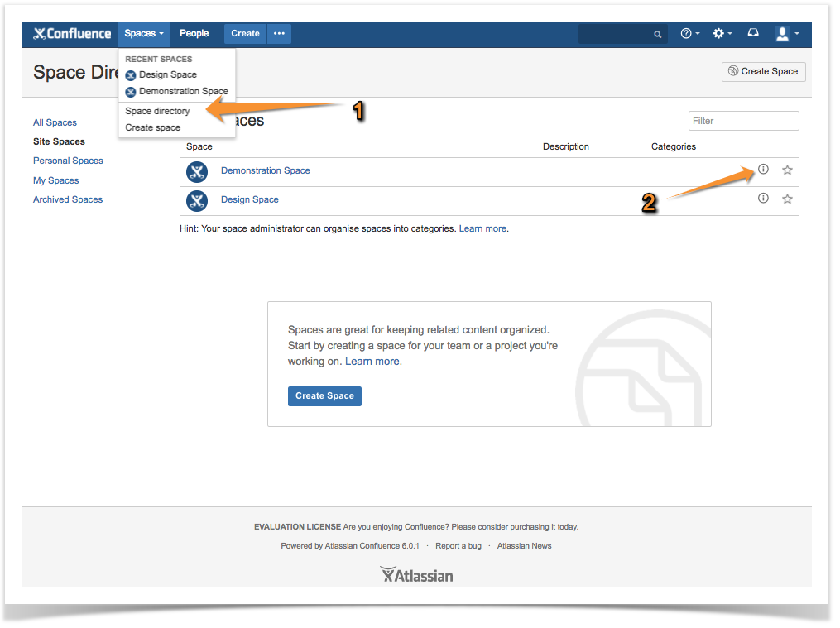Viewport: 840px width, 628px height.
Task: Star the Demonstration Space as favourite
Action: point(787,170)
